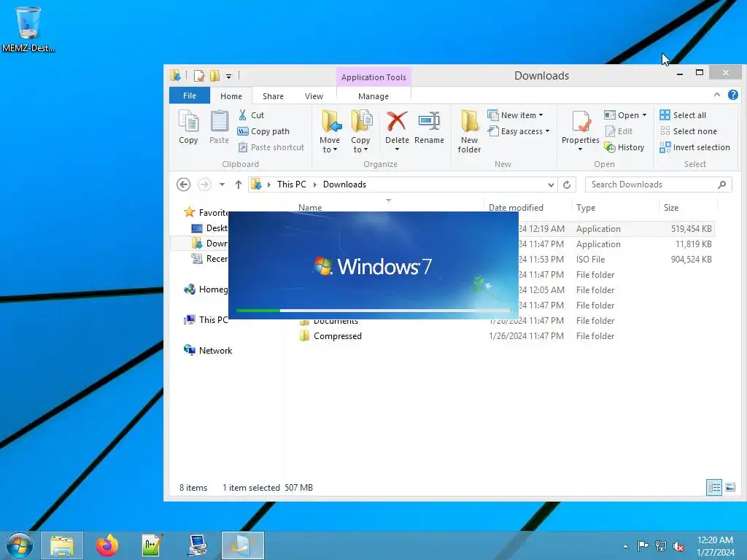The width and height of the screenshot is (747, 560).
Task: Click the muted volume tray icon
Action: click(678, 546)
